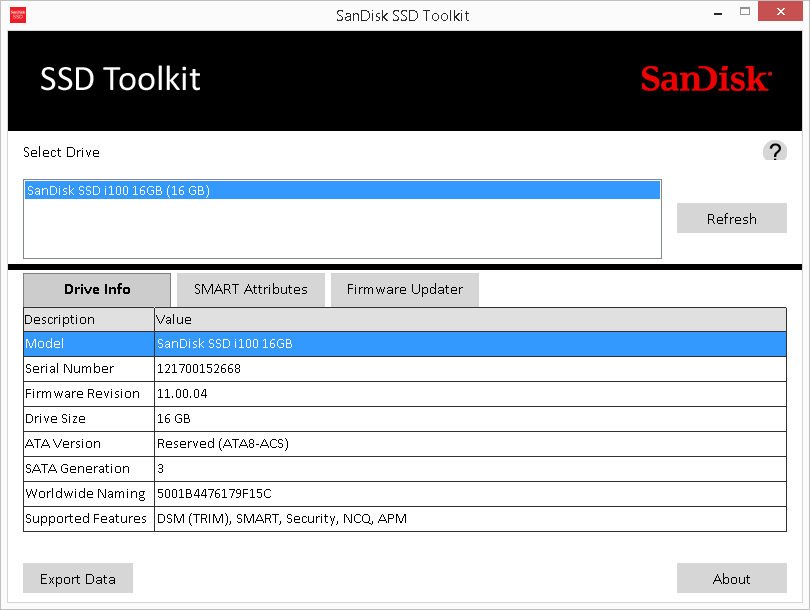Image resolution: width=810 pixels, height=610 pixels.
Task: Click the Description column header
Action: (x=89, y=319)
